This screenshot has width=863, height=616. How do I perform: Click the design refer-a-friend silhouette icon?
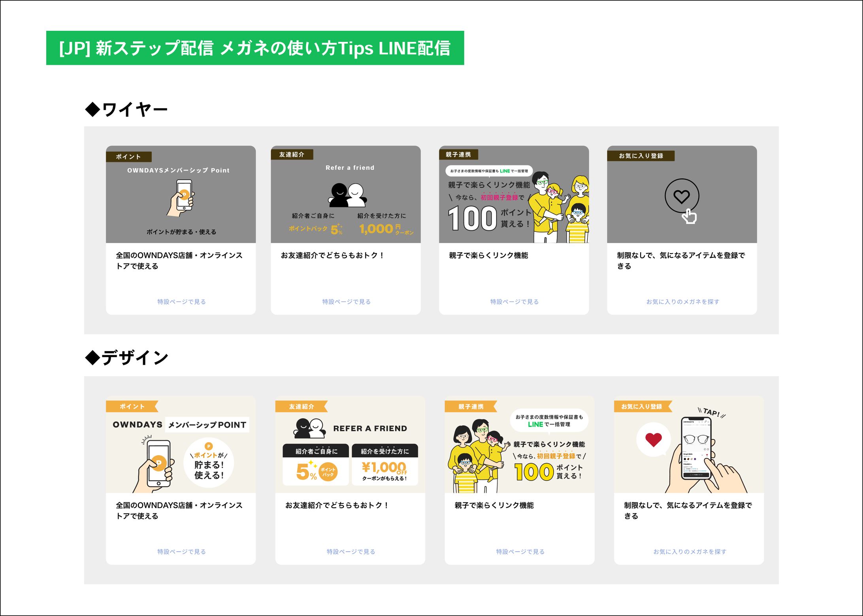click(x=310, y=428)
